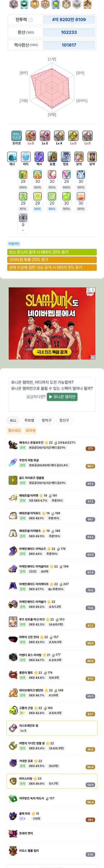Open the 헥사 skill icon

[39, 157]
